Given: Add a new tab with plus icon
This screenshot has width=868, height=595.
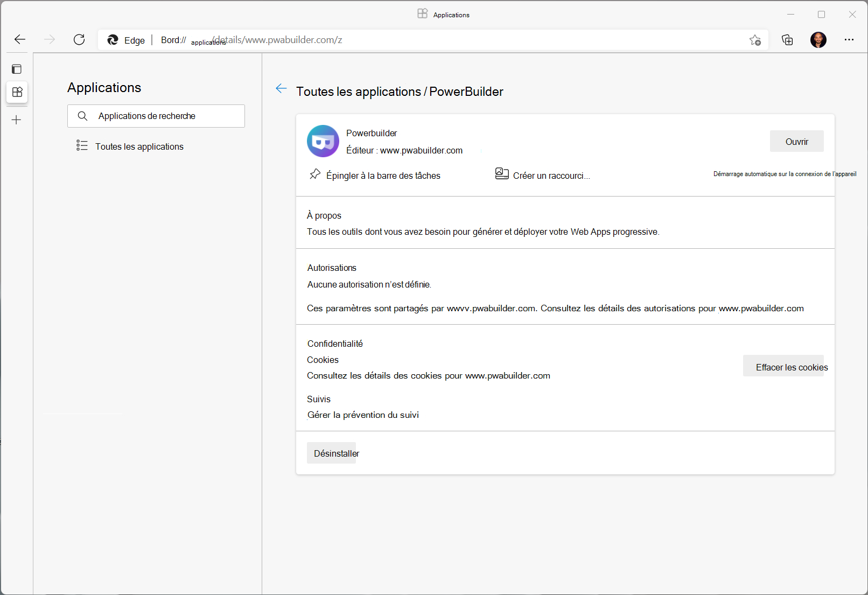Looking at the screenshot, I should 17,120.
